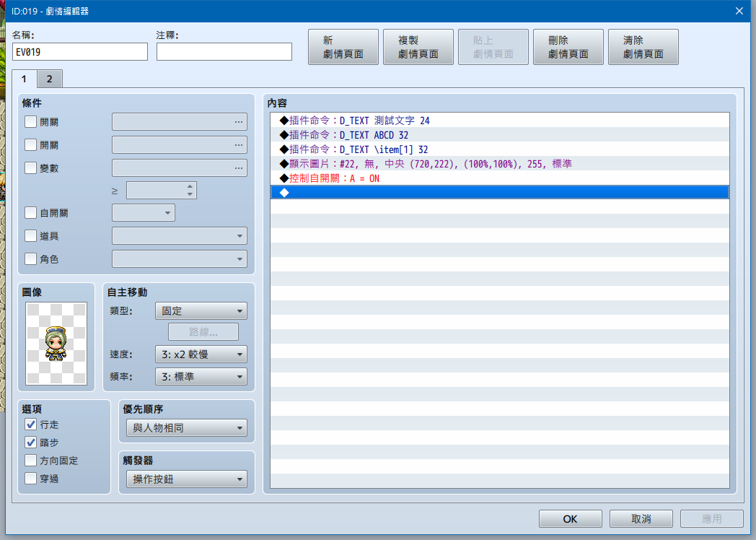Click the 取消 button
Image resolution: width=756 pixels, height=540 pixels.
[x=641, y=519]
